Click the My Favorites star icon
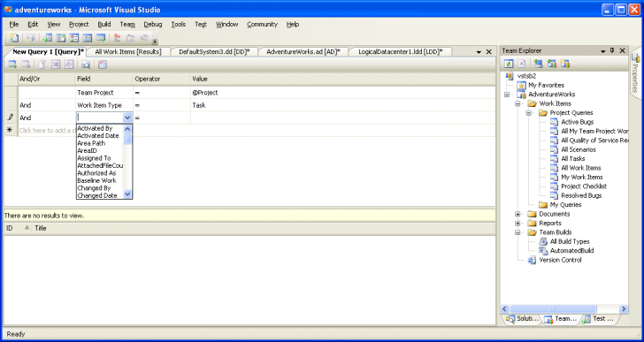The image size is (644, 342). [521, 86]
